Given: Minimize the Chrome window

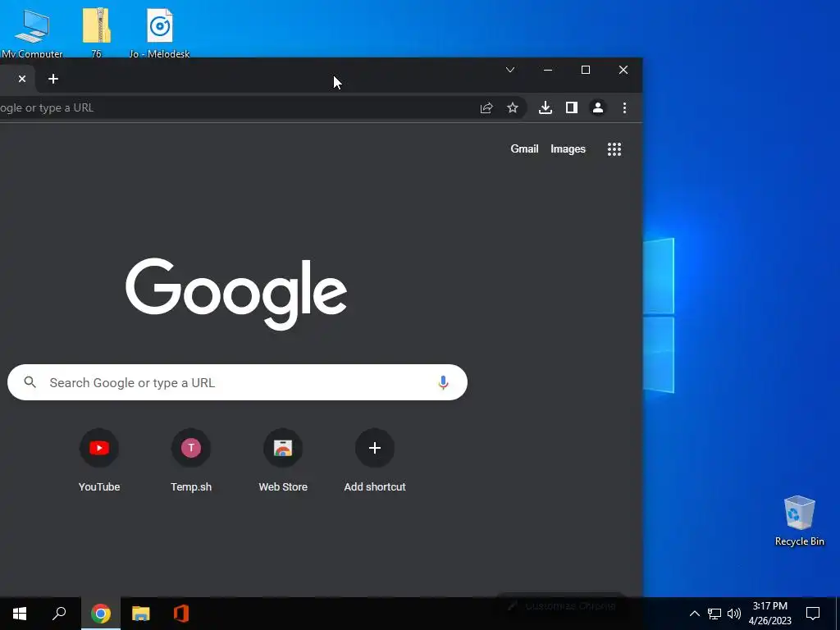Looking at the screenshot, I should (547, 70).
